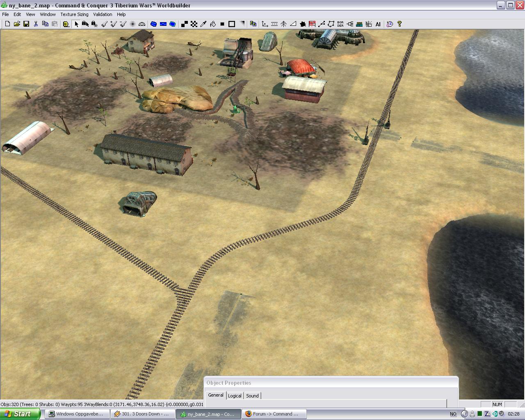Select the raise height brush (plus) tool

[x=114, y=24]
